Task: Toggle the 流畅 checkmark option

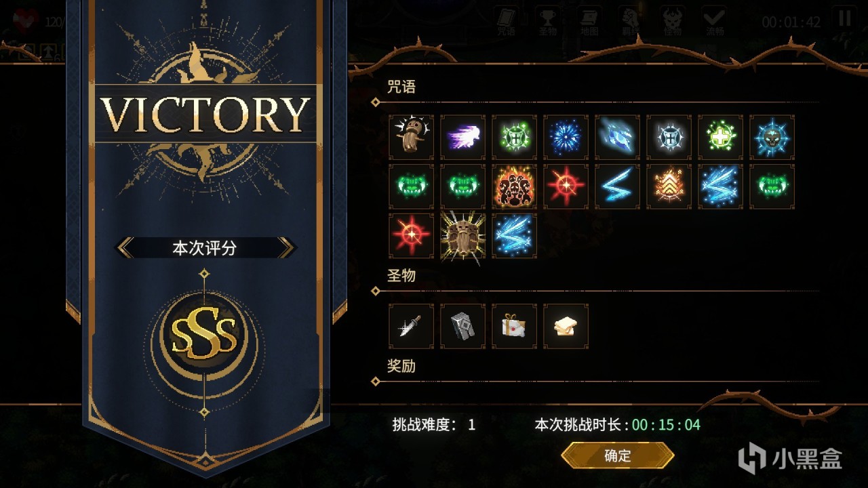Action: pyautogui.click(x=713, y=22)
